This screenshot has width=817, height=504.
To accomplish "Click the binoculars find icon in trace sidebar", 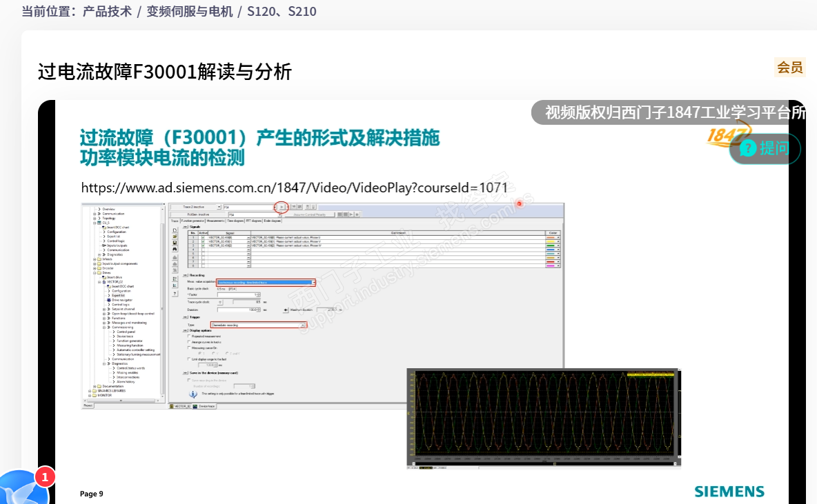I will coord(175,250).
